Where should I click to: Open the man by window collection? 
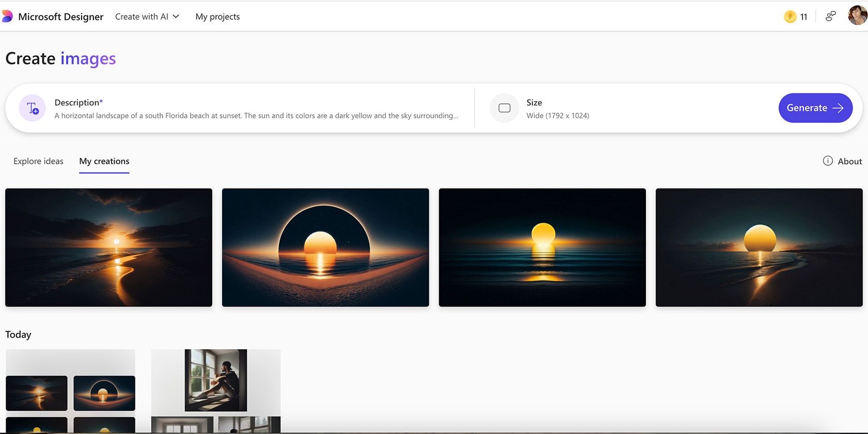216,392
